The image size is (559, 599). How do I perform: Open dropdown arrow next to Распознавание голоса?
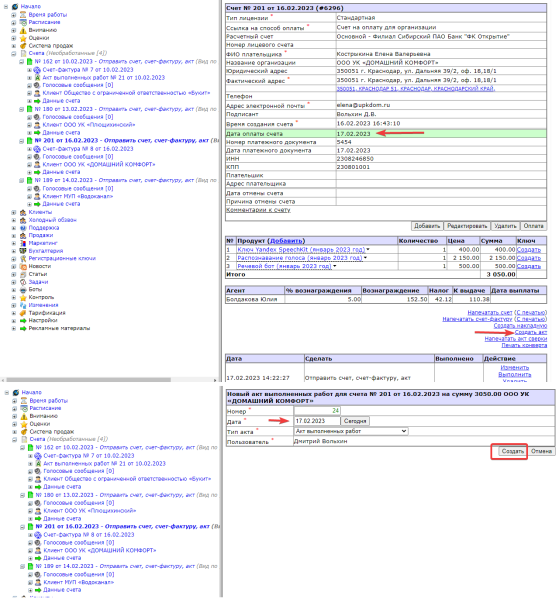(x=365, y=258)
